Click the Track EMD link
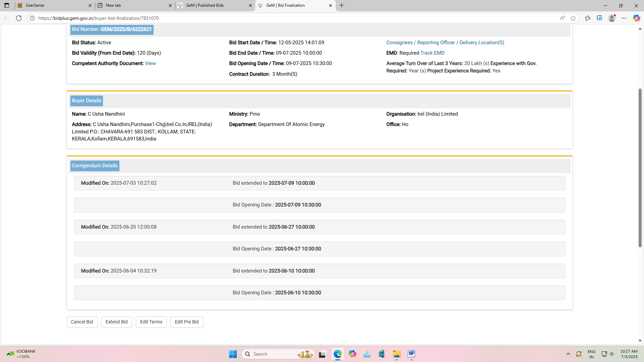Screen dimensions: 644x362 tap(432, 53)
